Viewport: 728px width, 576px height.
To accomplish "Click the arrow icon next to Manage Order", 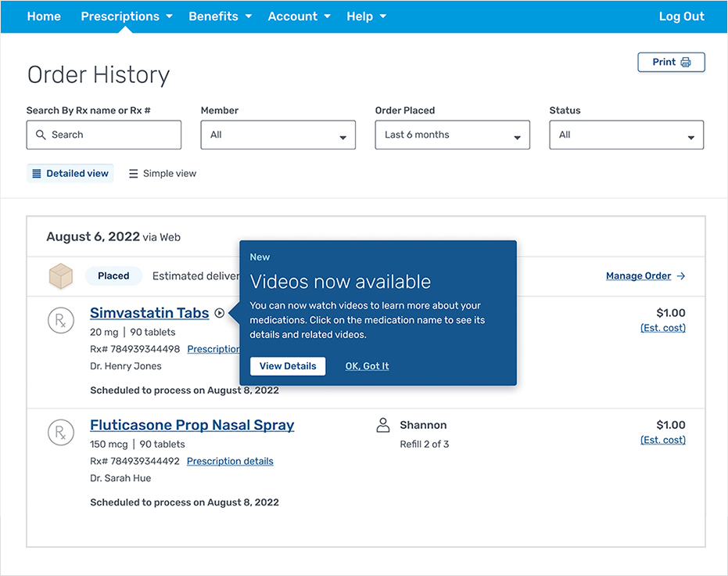I will click(681, 275).
